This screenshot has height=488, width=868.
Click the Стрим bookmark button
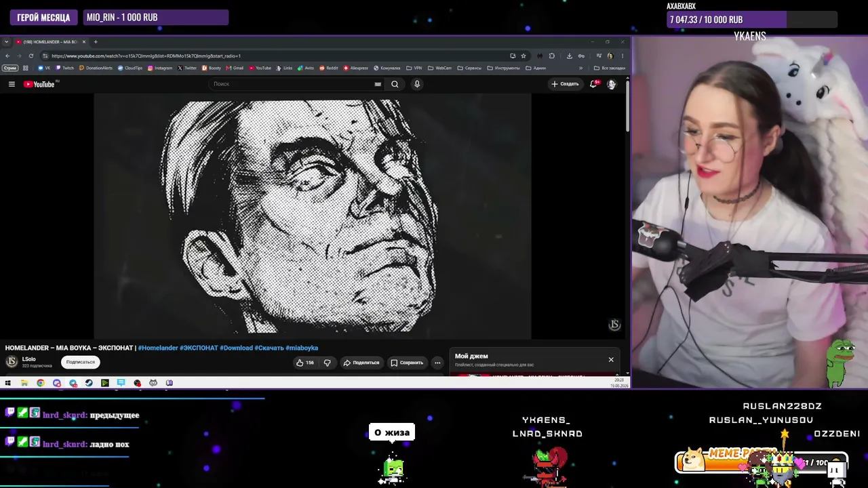point(10,68)
